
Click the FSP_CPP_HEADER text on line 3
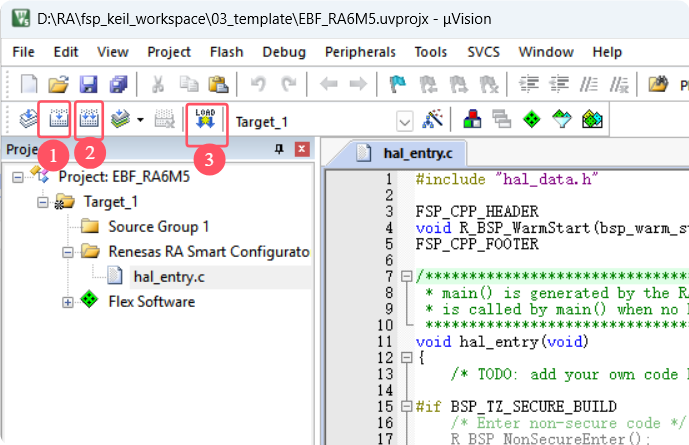tap(477, 211)
